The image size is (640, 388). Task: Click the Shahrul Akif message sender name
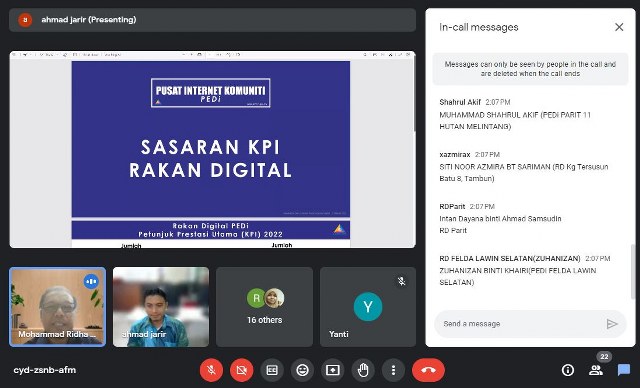coord(460,102)
